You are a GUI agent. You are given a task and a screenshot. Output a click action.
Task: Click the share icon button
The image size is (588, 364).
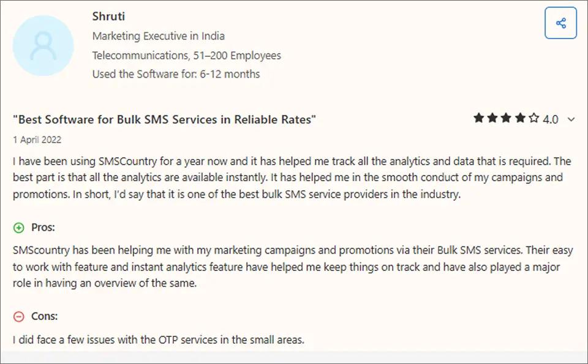[x=560, y=23]
